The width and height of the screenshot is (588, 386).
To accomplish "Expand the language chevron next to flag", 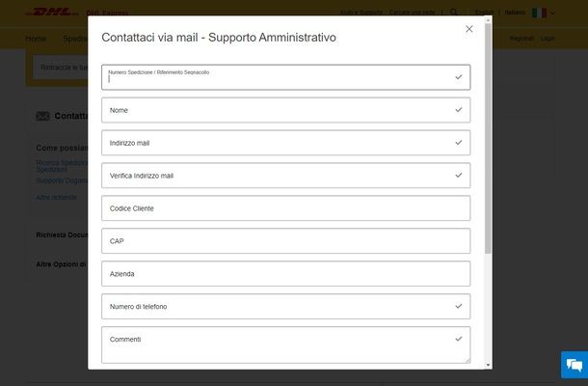I will [552, 13].
